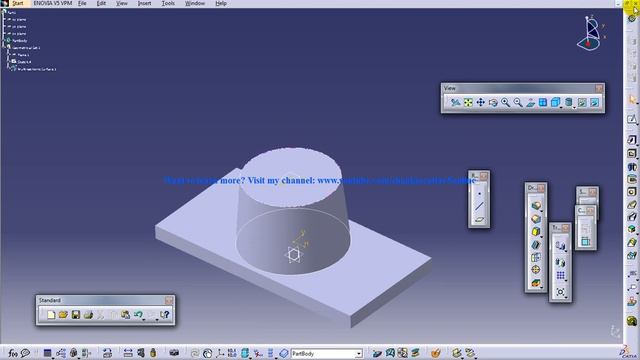Click the Undo arrow icon

pos(138,315)
